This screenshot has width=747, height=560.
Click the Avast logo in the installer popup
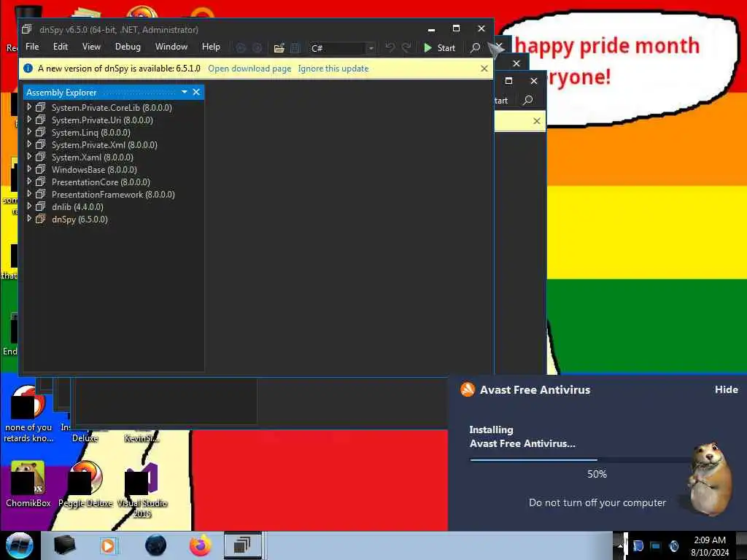(x=468, y=389)
